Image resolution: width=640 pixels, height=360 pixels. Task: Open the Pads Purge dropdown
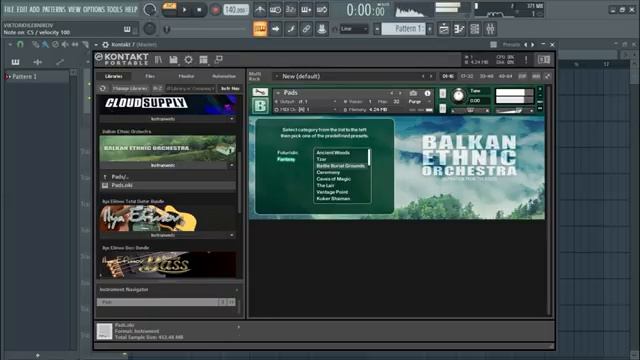[418, 102]
